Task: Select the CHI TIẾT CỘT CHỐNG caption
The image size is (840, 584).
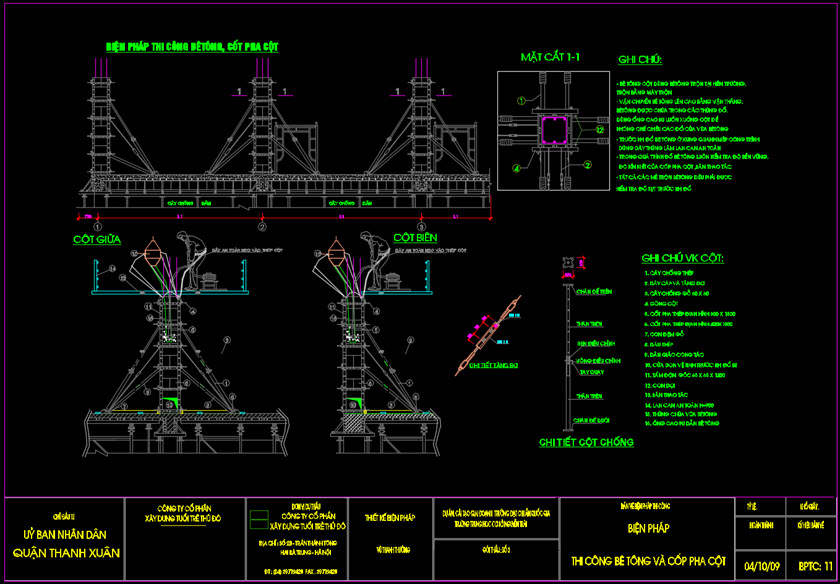Action: pos(585,440)
